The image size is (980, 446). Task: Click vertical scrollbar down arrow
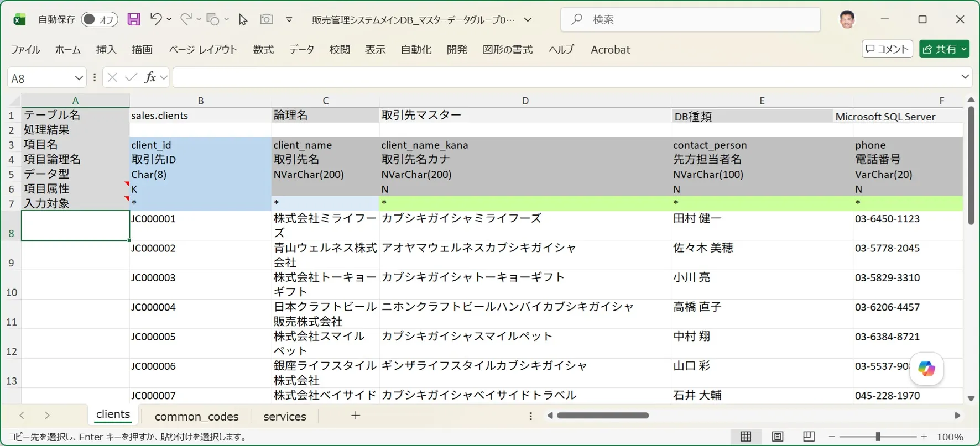(971, 398)
